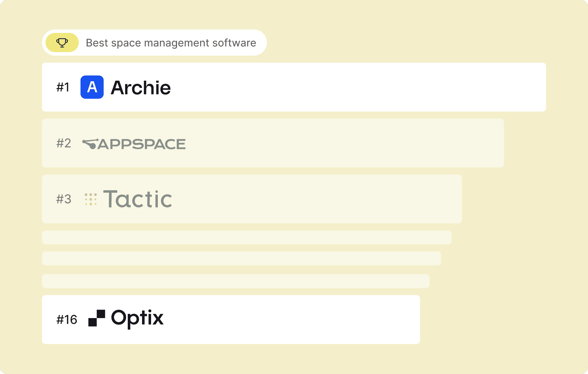Click the shortest blank placeholder bar

tap(236, 281)
